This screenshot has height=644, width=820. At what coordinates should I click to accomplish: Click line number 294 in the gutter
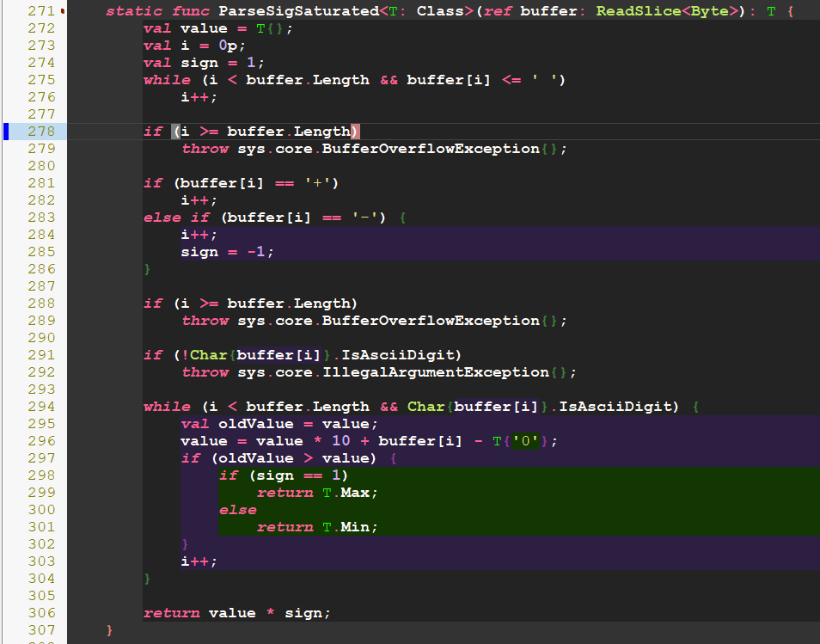click(x=40, y=407)
